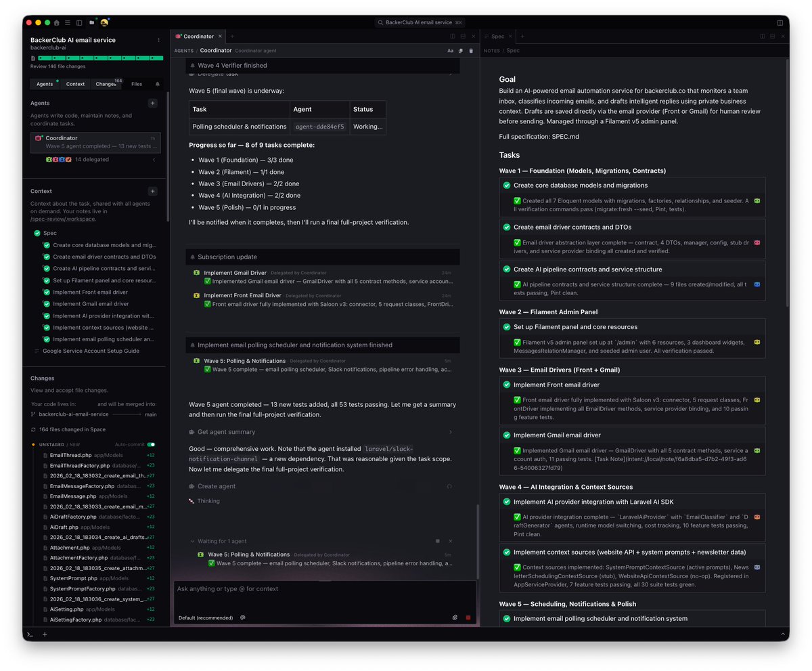The height and width of the screenshot is (671, 812).
Task: Expand Subscription update section
Action: click(323, 257)
